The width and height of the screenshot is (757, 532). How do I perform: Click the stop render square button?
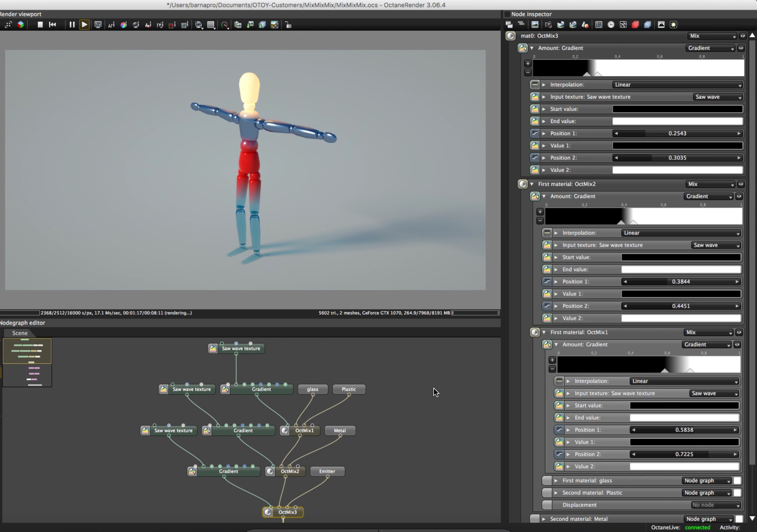click(40, 25)
